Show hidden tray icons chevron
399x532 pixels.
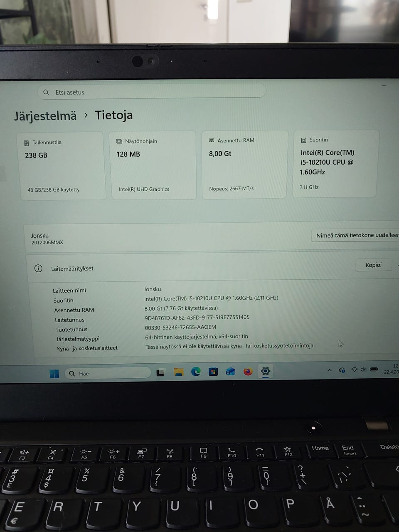coord(330,370)
